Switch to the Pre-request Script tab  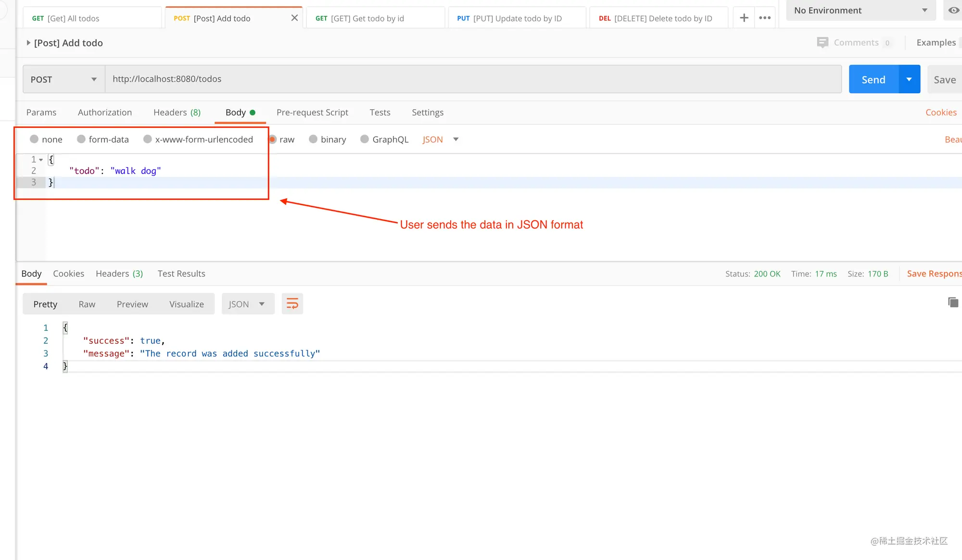(312, 112)
